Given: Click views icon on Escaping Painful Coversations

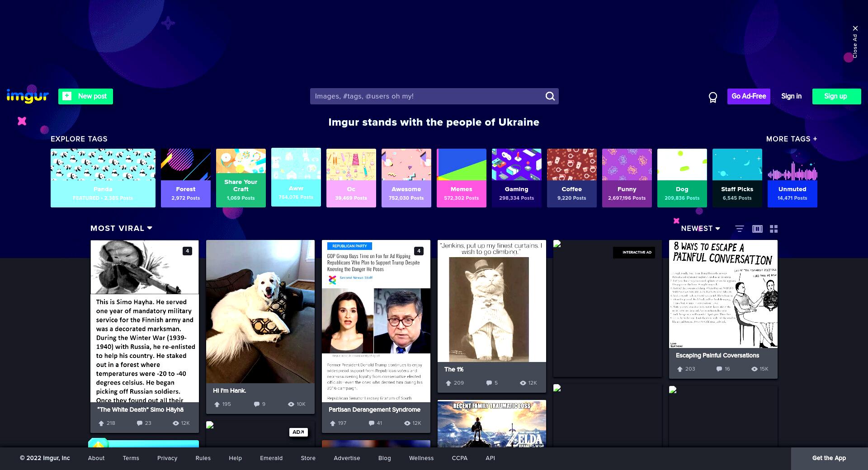Looking at the screenshot, I should point(755,369).
